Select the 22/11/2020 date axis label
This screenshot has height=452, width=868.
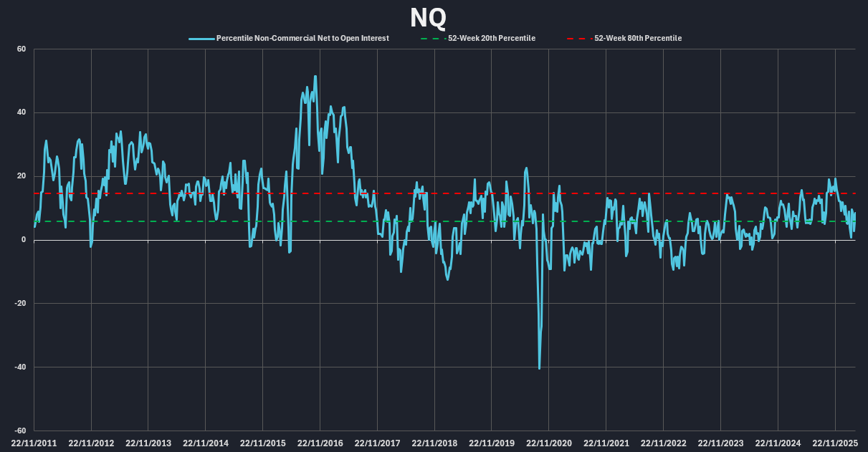(548, 443)
